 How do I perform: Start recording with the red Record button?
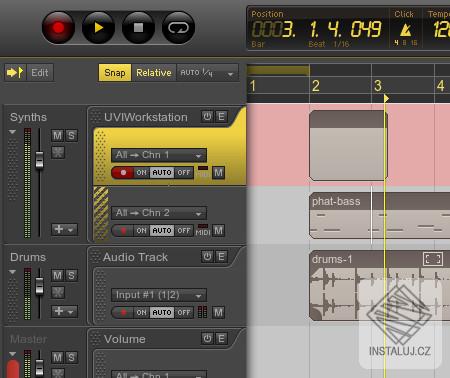click(58, 28)
